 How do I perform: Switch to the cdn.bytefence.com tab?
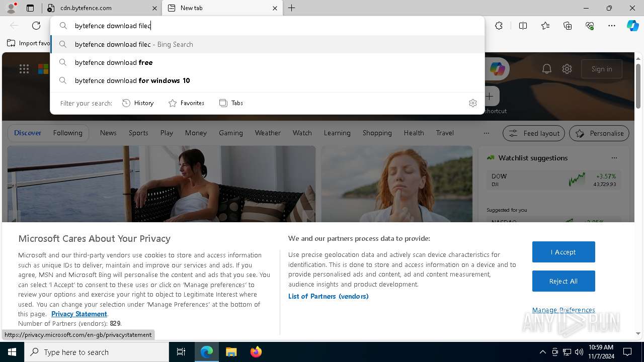[x=102, y=8]
